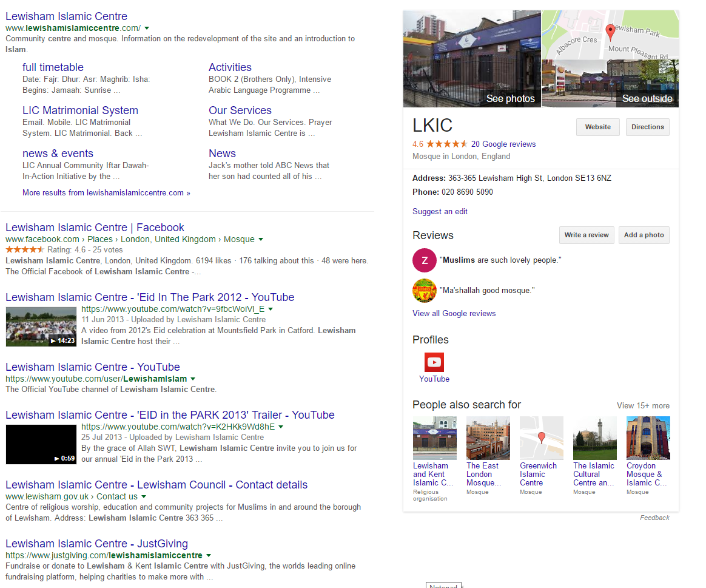706x588 pixels.
Task: Expand dropdown arrow after lewisham.gov.uk Contact us
Action: pos(144,496)
